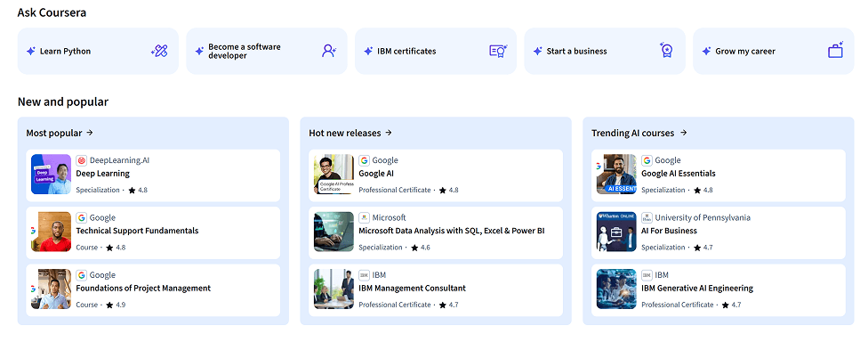Choose the Start a business suggestion
This screenshot has height=342, width=868.
605,51
